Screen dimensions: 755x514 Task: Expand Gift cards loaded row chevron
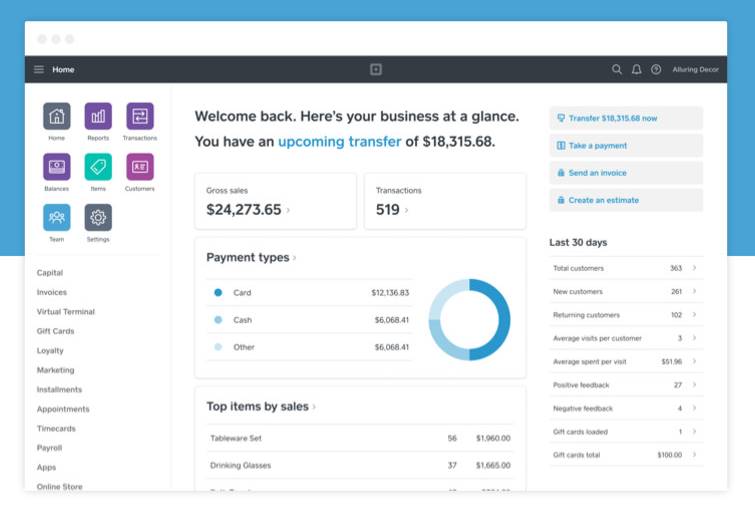pos(694,431)
